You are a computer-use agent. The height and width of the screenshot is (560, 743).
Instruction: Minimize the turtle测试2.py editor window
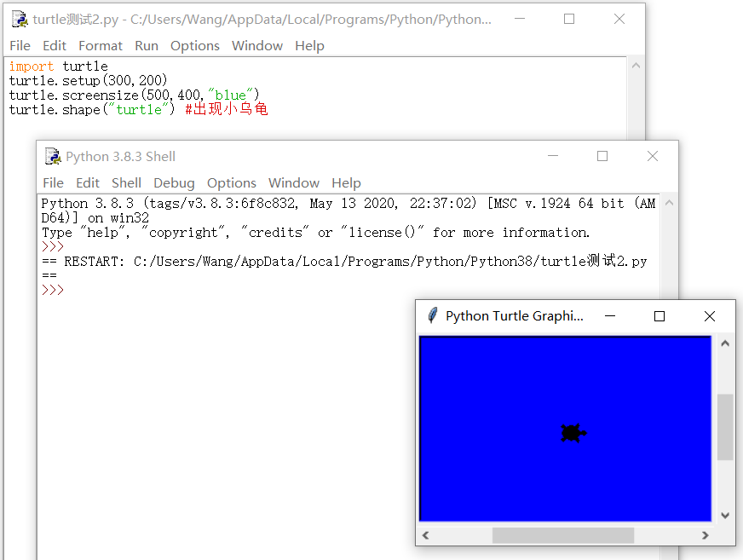(520, 19)
